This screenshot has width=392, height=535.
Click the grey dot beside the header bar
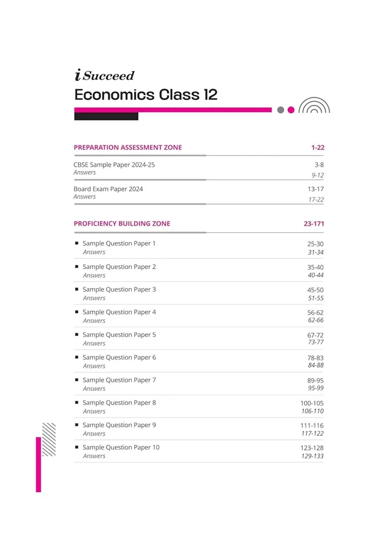click(x=281, y=110)
